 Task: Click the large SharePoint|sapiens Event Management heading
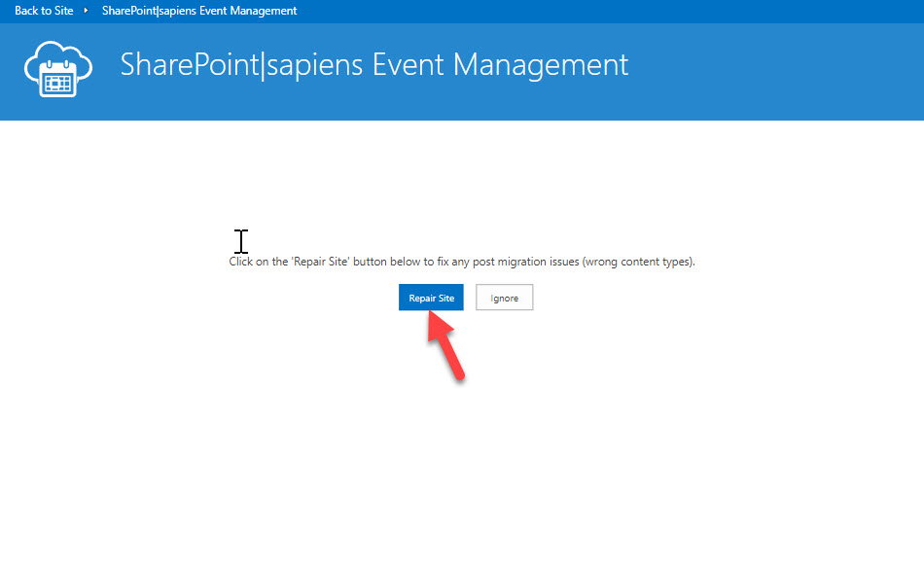tap(374, 65)
